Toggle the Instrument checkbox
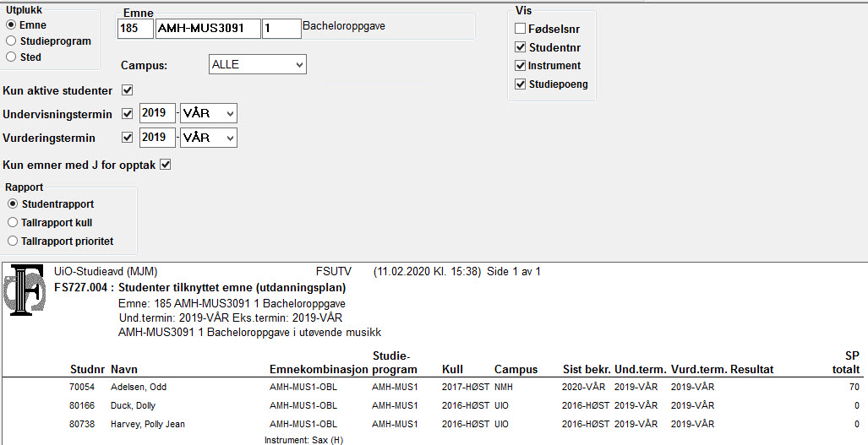 [x=521, y=66]
